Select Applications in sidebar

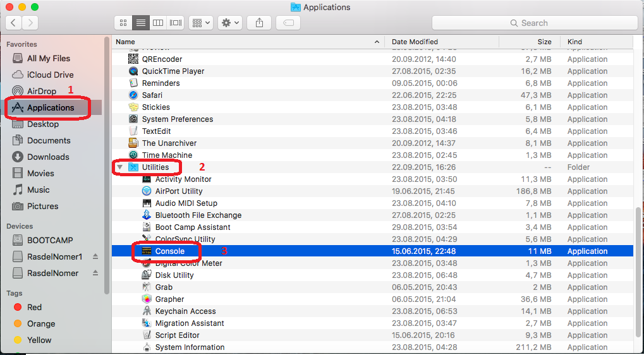coord(51,107)
